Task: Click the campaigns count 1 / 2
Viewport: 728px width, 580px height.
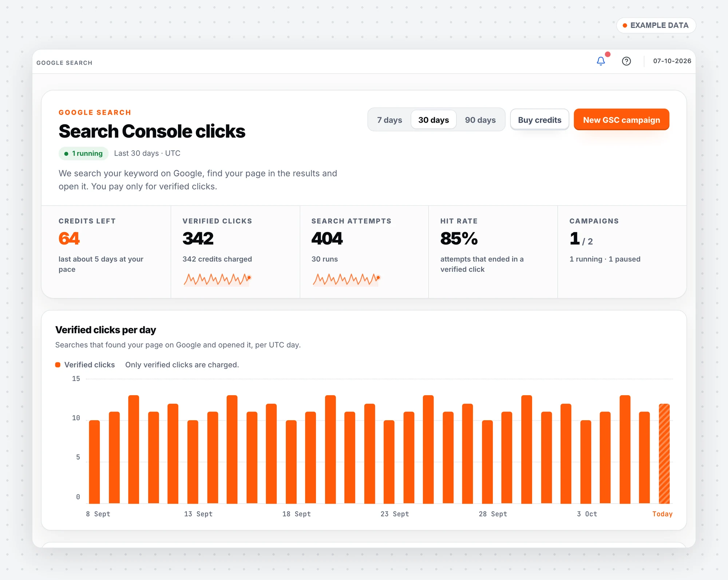Action: [x=581, y=239]
